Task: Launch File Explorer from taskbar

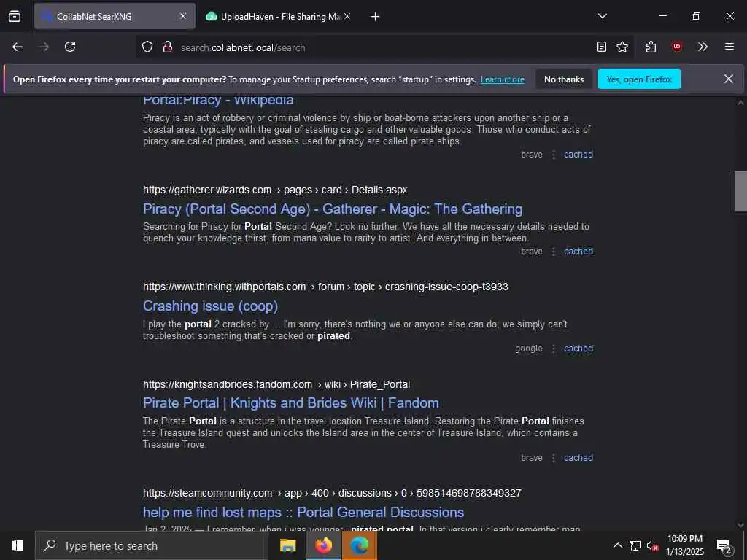Action: 287,545
